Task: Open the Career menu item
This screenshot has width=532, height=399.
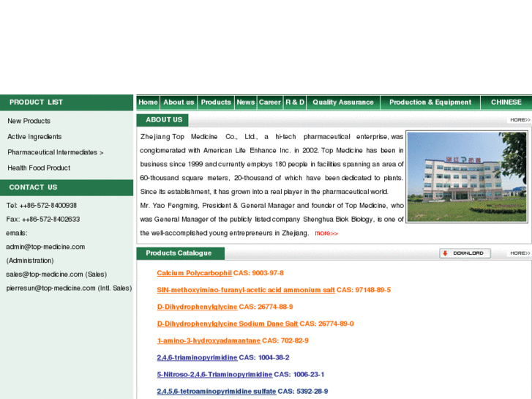Action: (270, 102)
